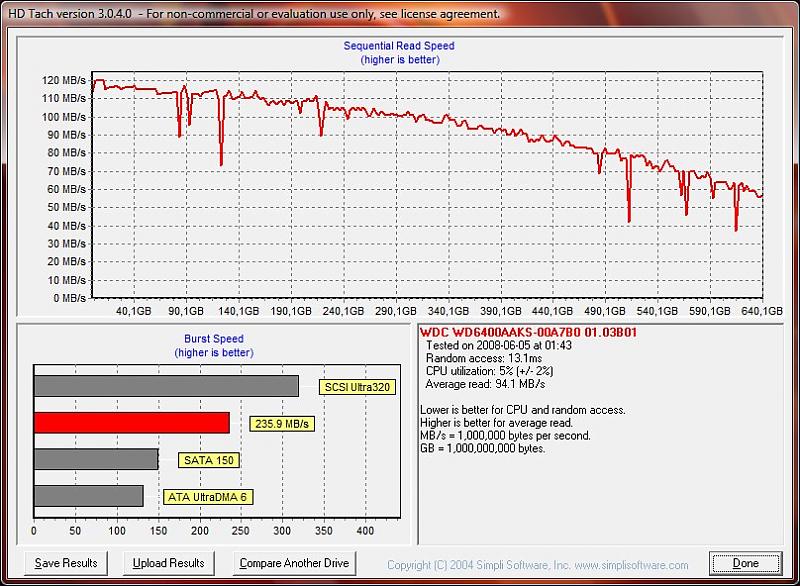Click the Average read: 94.1 MB/s line
The width and height of the screenshot is (800, 586).
(485, 384)
